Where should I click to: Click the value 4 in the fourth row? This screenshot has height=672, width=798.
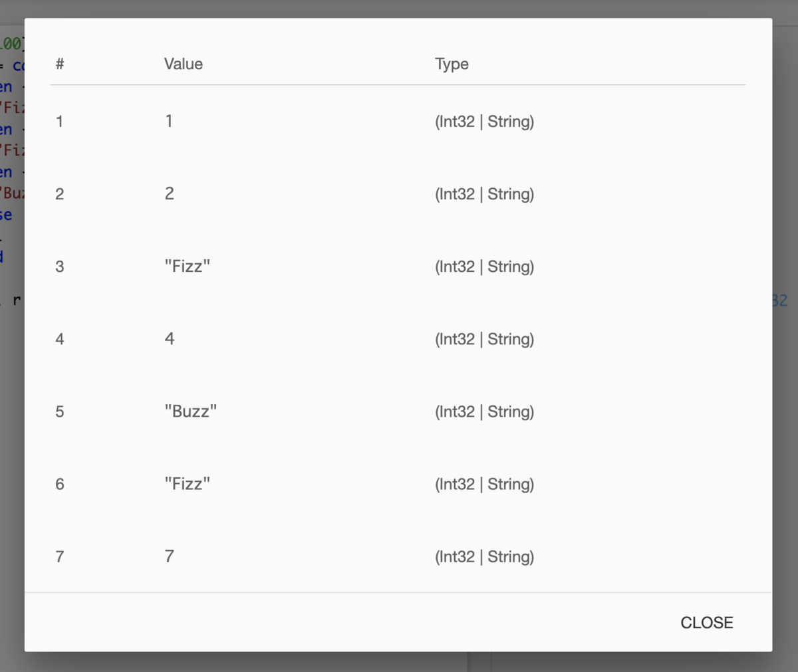pos(170,339)
